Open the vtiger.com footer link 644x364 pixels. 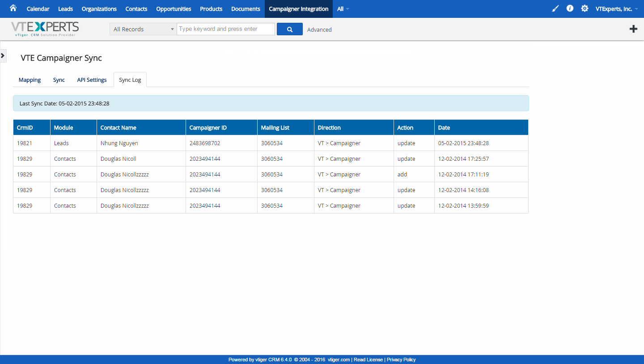(x=339, y=360)
